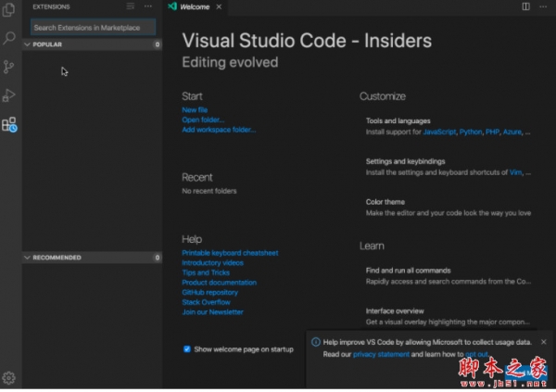Open Tools and languages item
This screenshot has width=556, height=392.
tap(449, 126)
